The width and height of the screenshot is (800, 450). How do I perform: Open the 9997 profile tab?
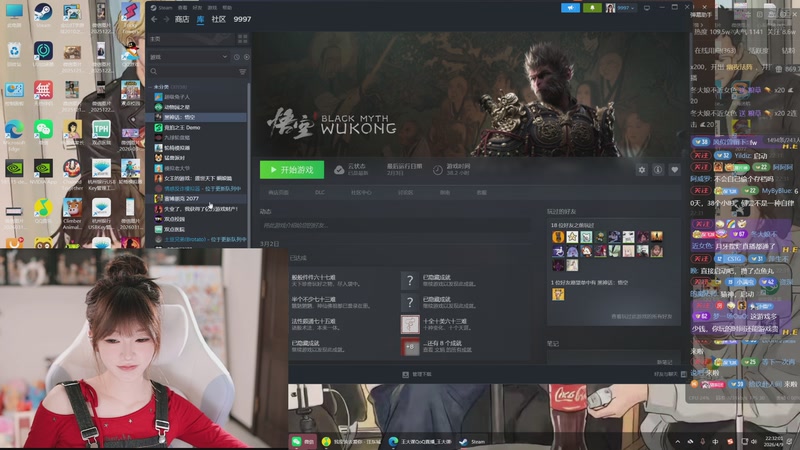[242, 19]
